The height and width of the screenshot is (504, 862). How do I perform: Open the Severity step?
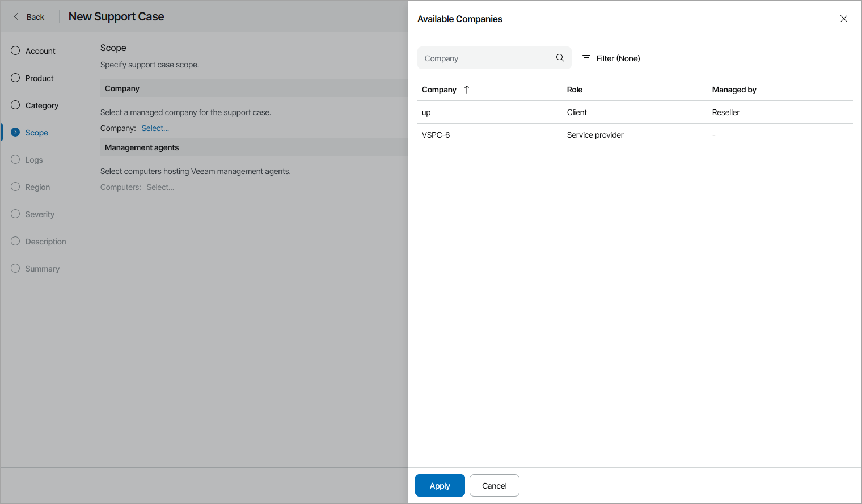40,214
